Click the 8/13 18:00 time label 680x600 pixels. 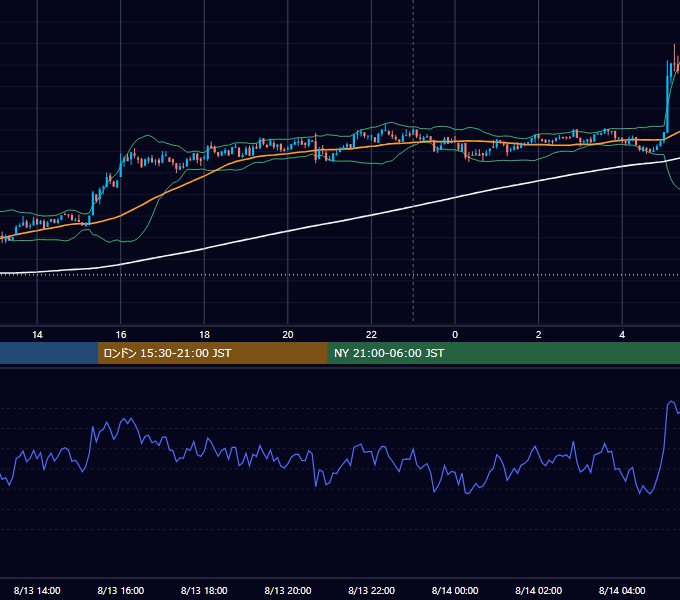tap(204, 590)
